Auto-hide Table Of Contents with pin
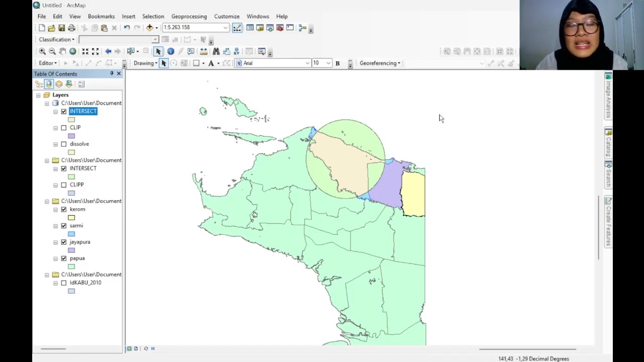The image size is (644, 362). [x=112, y=74]
